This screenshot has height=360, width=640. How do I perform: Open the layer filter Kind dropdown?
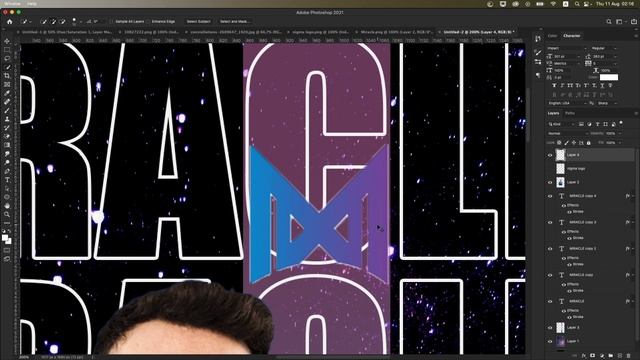coord(561,124)
